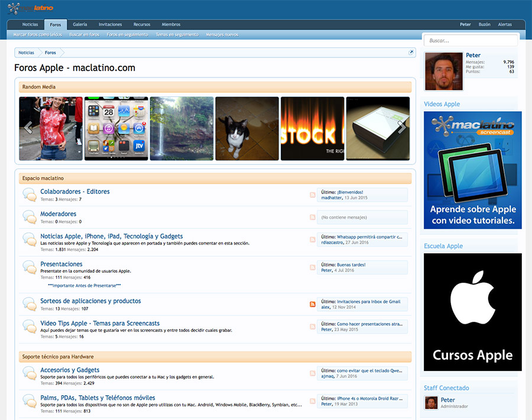Screen dimensions: 532x420
Task: Open waterfall photo thumbnail
Action: 182,129
